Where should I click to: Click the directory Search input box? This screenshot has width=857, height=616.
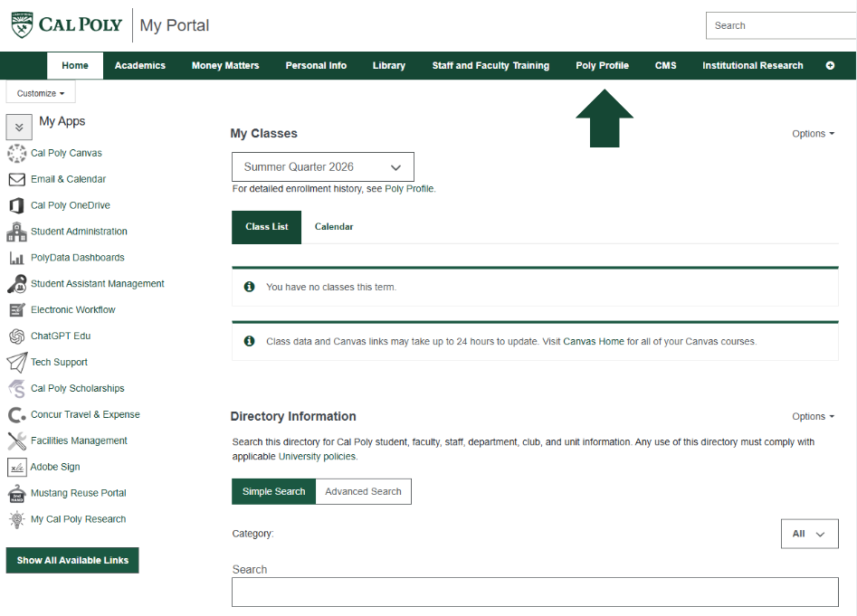coord(535,592)
